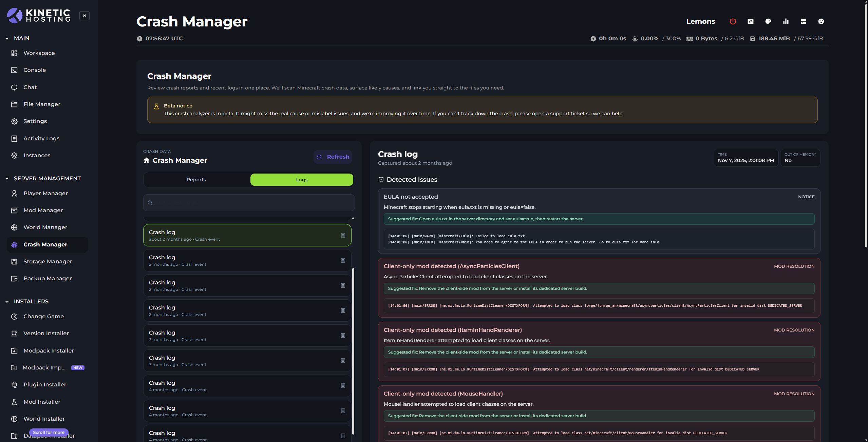Click document icon on selected crash log

(x=343, y=235)
